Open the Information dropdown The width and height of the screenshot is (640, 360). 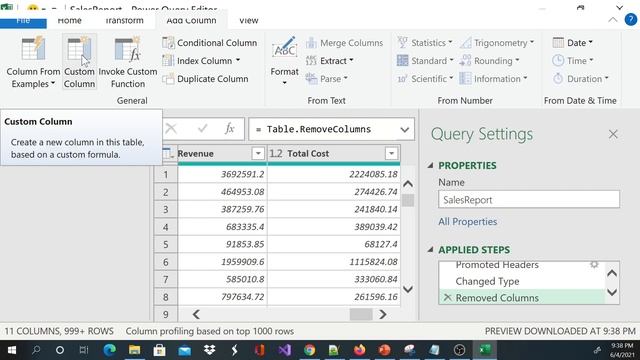[x=493, y=79]
